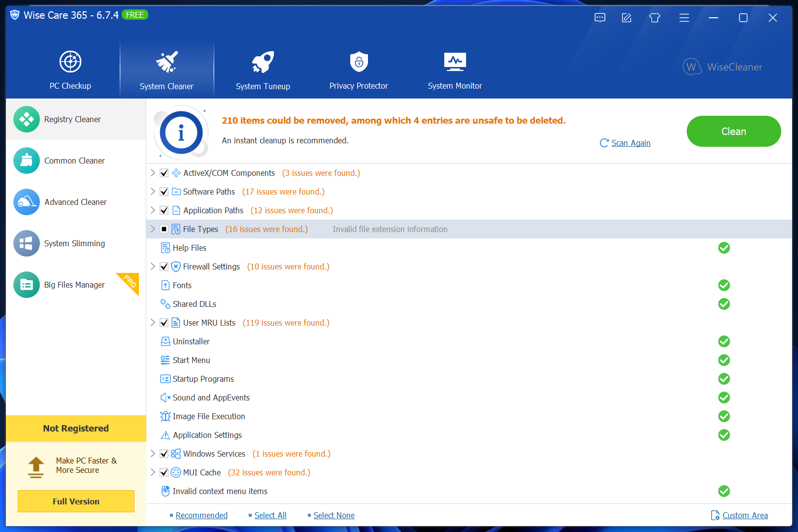Open the Custom Area link
The height and width of the screenshot is (532, 798).
(745, 515)
